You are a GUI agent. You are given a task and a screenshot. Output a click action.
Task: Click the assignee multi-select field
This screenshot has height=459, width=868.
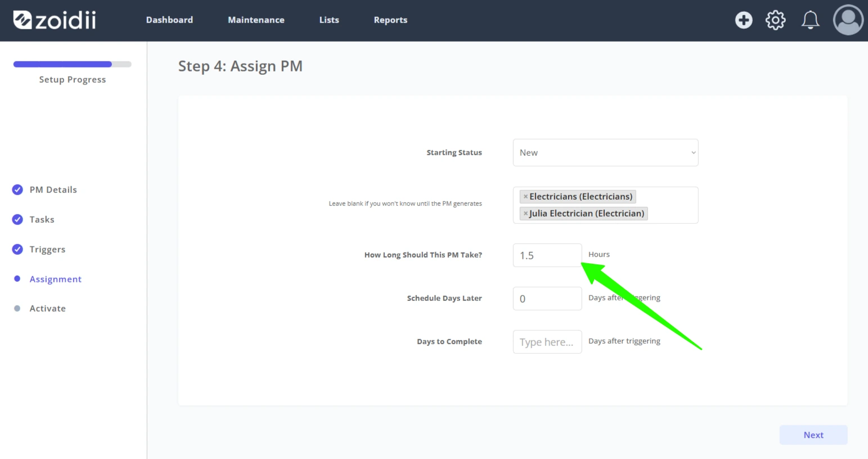point(605,205)
